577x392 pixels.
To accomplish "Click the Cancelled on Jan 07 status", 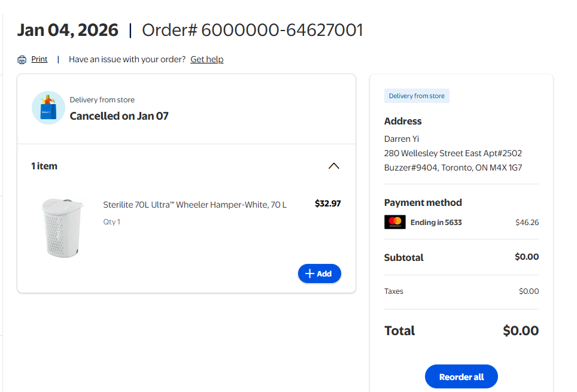I will point(119,116).
